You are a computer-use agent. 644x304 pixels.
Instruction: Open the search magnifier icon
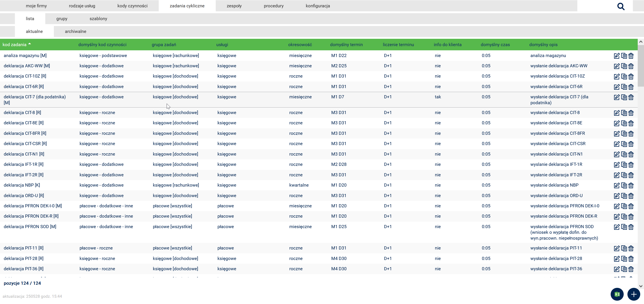coord(621,6)
